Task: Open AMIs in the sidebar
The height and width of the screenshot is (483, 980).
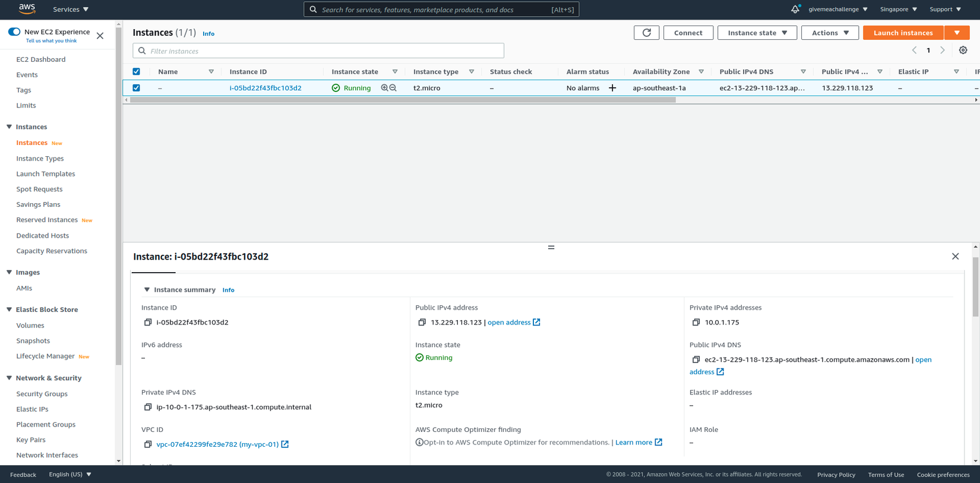Action: (x=24, y=288)
